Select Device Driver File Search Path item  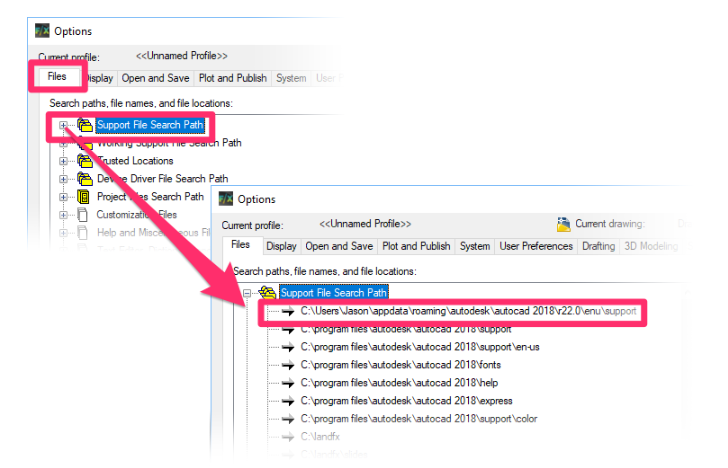click(162, 179)
